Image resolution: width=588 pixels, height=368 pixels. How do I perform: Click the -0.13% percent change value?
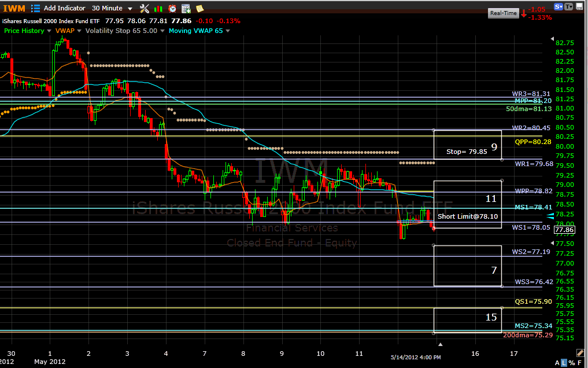(x=228, y=21)
